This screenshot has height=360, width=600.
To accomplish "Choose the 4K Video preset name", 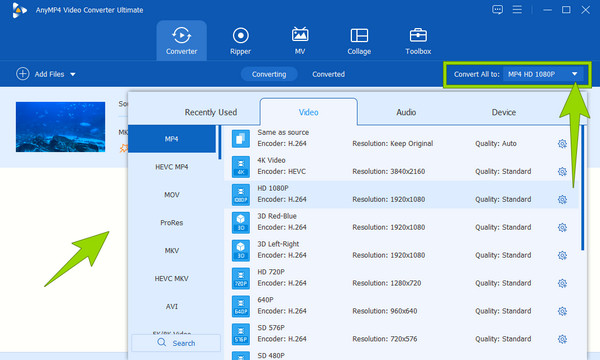I will pyautogui.click(x=271, y=160).
